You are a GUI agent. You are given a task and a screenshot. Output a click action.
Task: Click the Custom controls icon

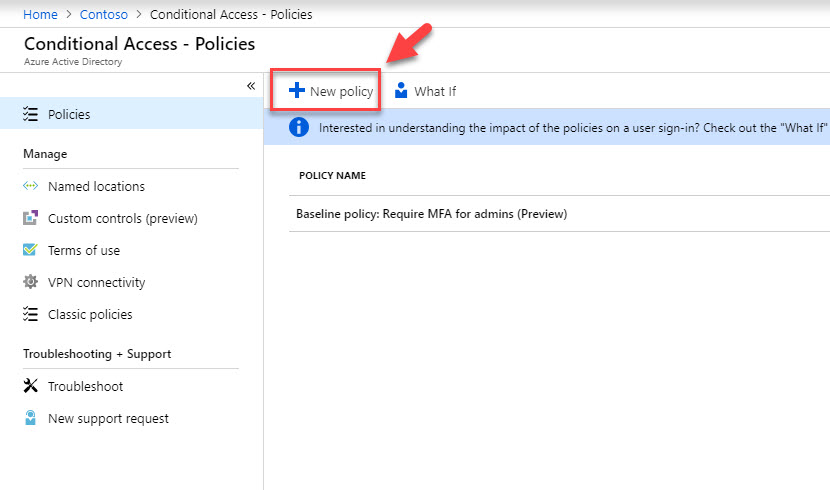[x=30, y=217]
